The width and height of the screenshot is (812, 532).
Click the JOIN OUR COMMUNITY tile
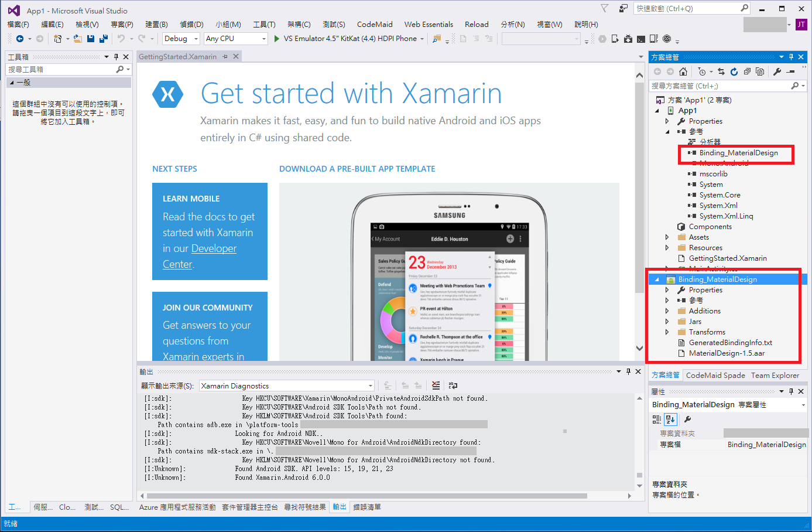click(x=210, y=326)
